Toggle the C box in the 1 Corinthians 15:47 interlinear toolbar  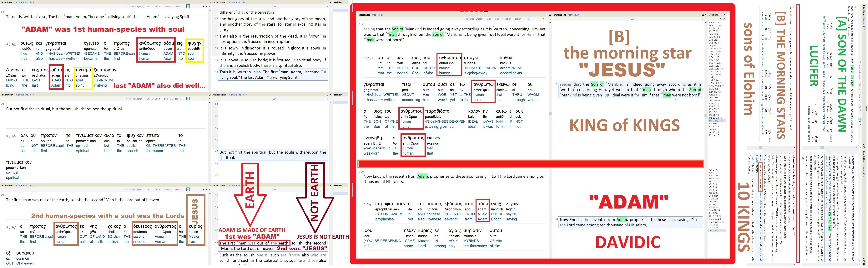188,189
